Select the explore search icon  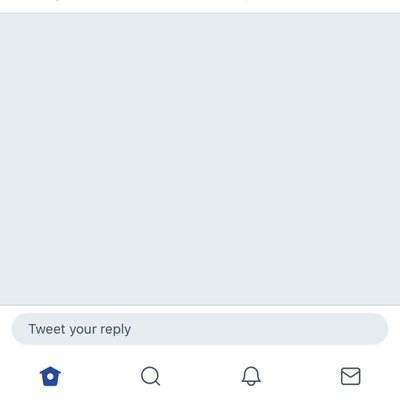151,376
